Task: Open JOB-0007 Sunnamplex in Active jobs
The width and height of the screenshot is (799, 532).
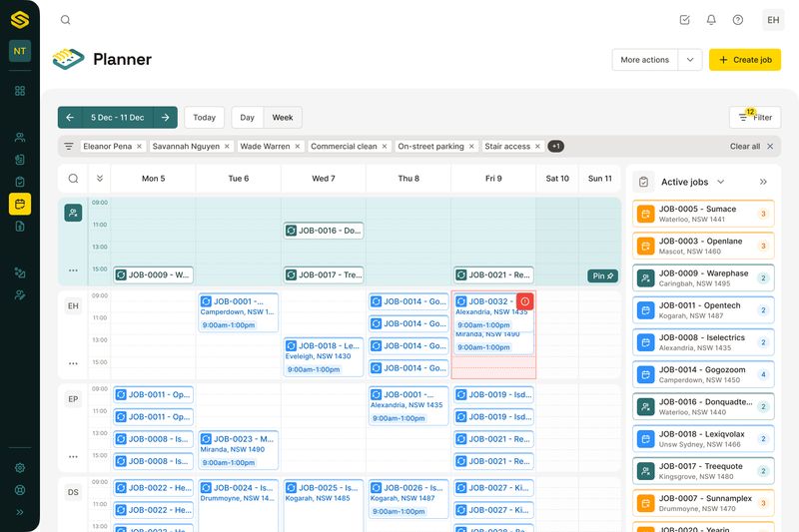Action: [703, 503]
